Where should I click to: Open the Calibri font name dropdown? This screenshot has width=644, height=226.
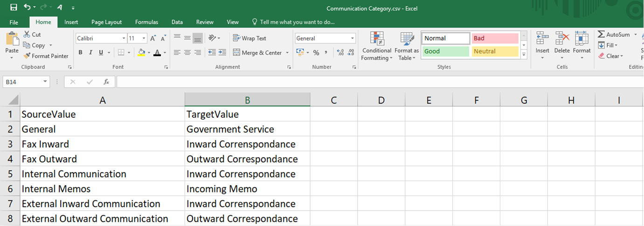coord(124,38)
